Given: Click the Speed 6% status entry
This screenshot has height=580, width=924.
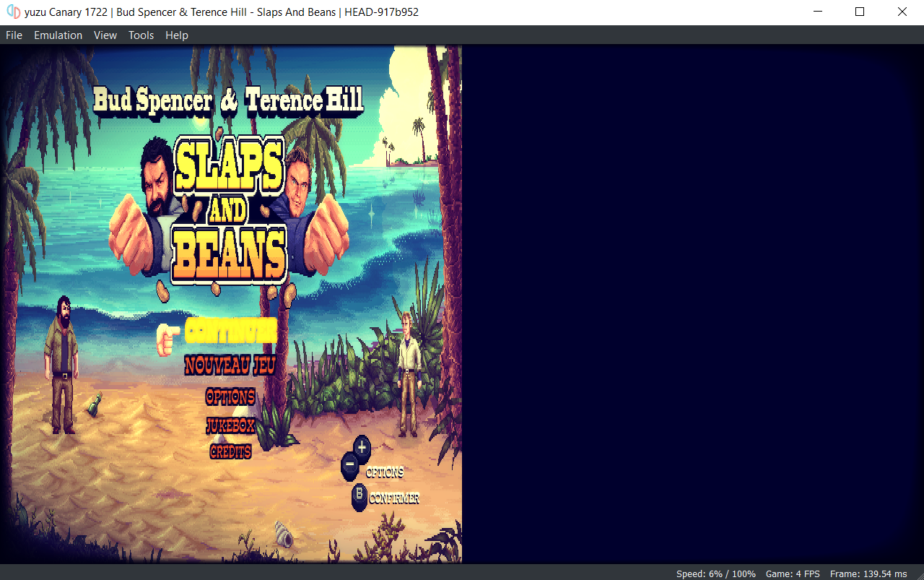Looking at the screenshot, I should (x=716, y=573).
